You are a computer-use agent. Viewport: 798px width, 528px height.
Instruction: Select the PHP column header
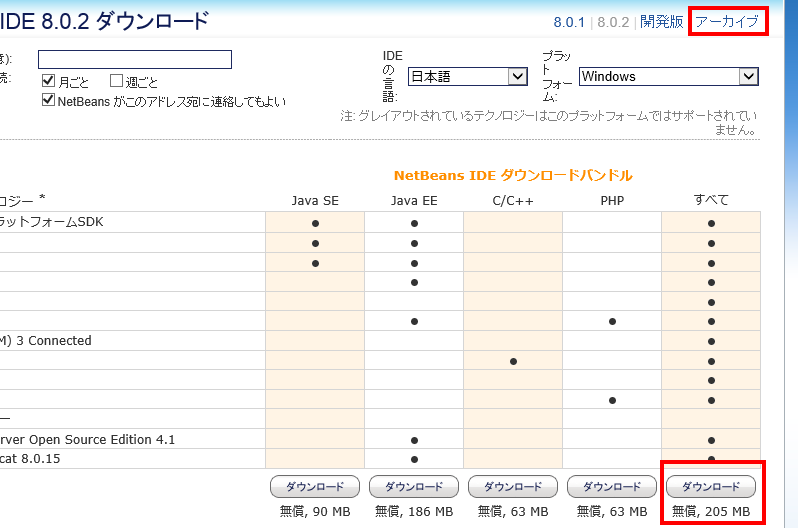[612, 201]
